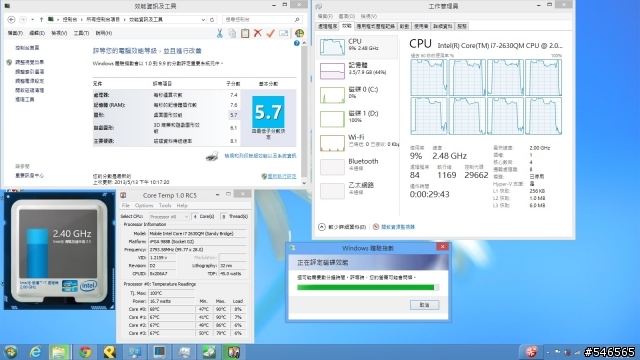
Task: Switch to first Processes tab in Task Manager
Action: pos(327,26)
